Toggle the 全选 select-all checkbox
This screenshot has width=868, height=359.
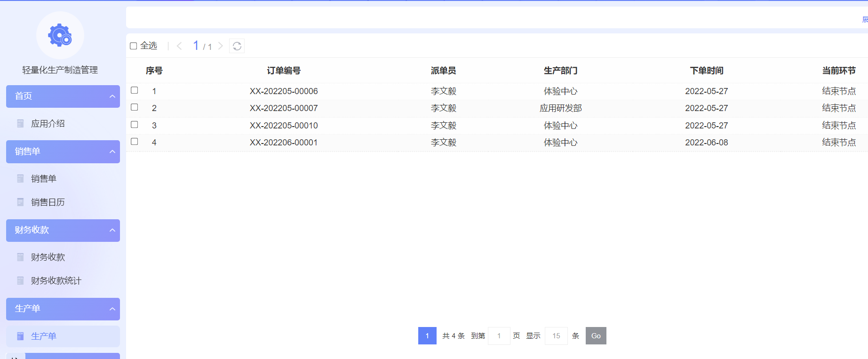(134, 46)
